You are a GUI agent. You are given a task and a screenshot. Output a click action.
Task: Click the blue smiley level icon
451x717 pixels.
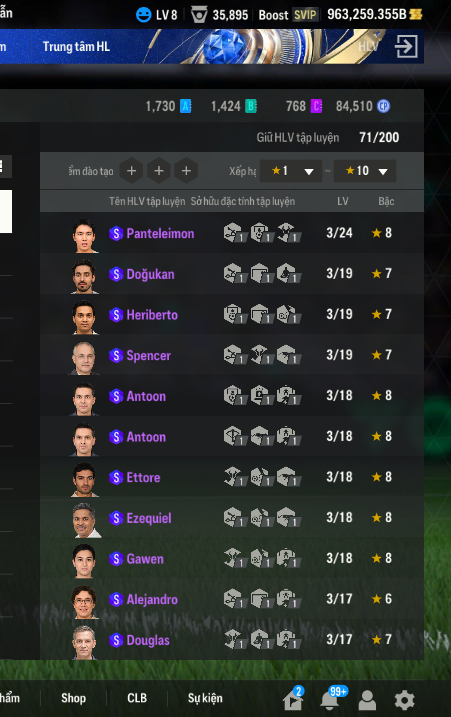click(x=144, y=15)
